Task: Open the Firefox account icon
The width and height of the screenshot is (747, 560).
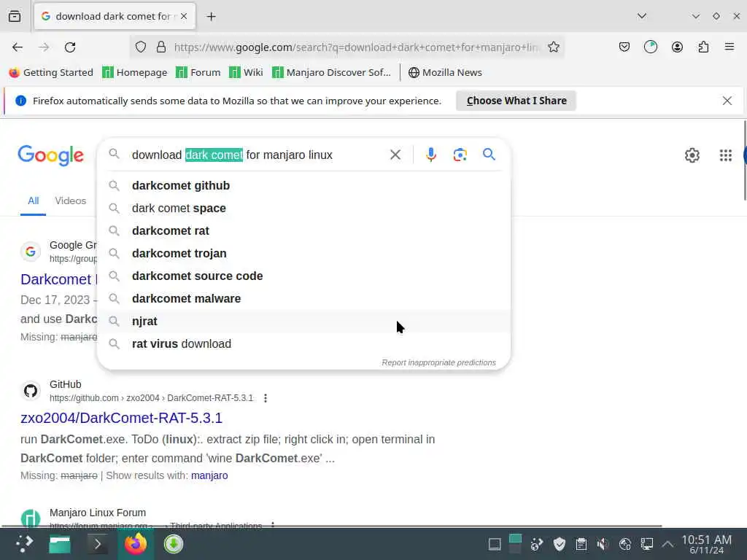Action: tap(677, 47)
